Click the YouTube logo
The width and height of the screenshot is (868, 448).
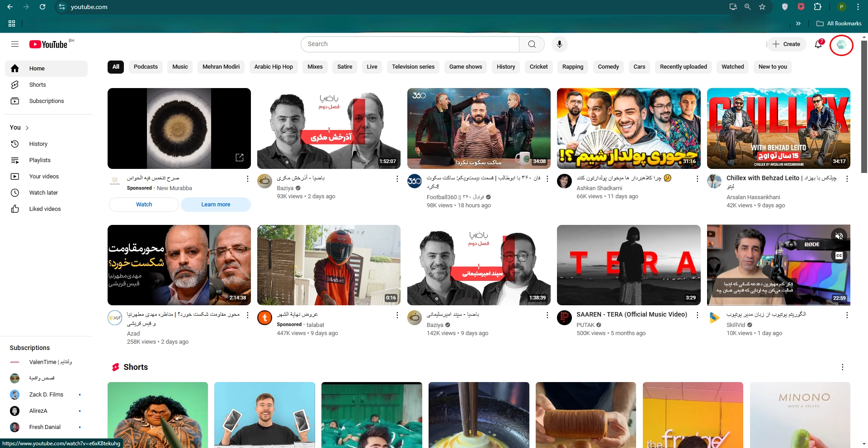click(x=48, y=44)
